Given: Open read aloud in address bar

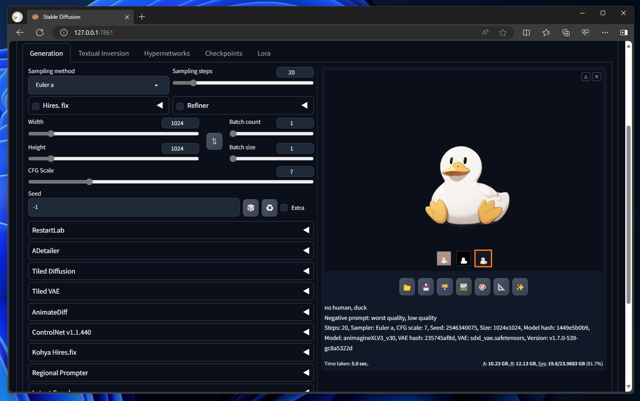Looking at the screenshot, I should (x=485, y=33).
